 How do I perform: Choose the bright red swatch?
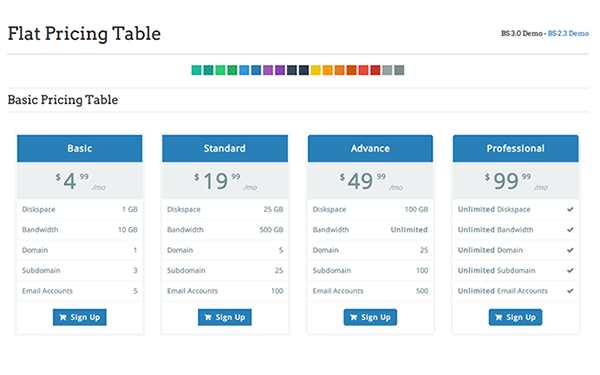[x=363, y=70]
